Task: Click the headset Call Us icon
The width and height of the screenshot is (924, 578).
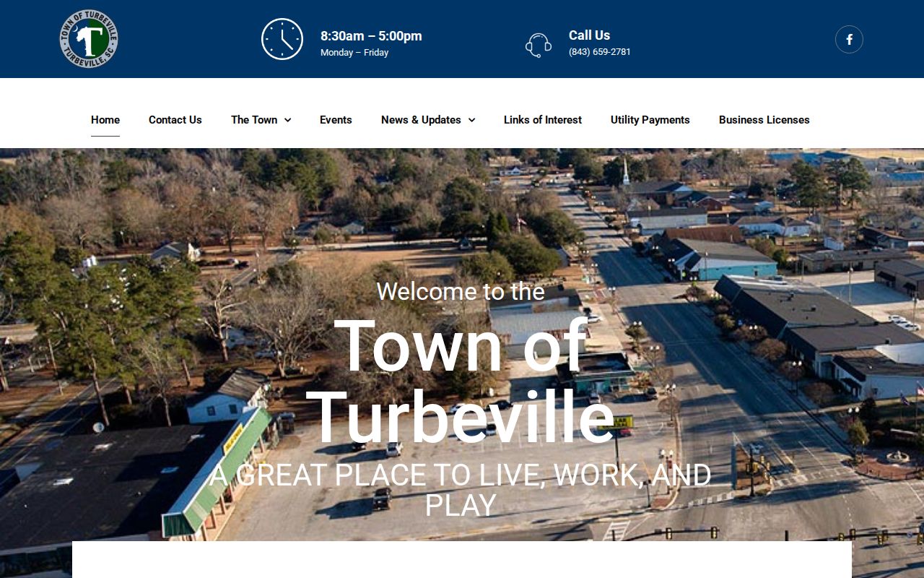Action: point(539,45)
